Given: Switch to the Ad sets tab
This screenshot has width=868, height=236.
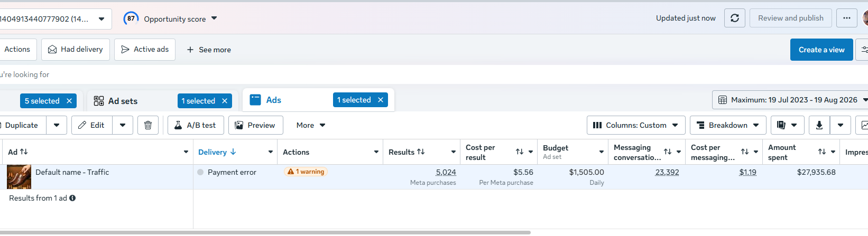Looking at the screenshot, I should coord(123,101).
